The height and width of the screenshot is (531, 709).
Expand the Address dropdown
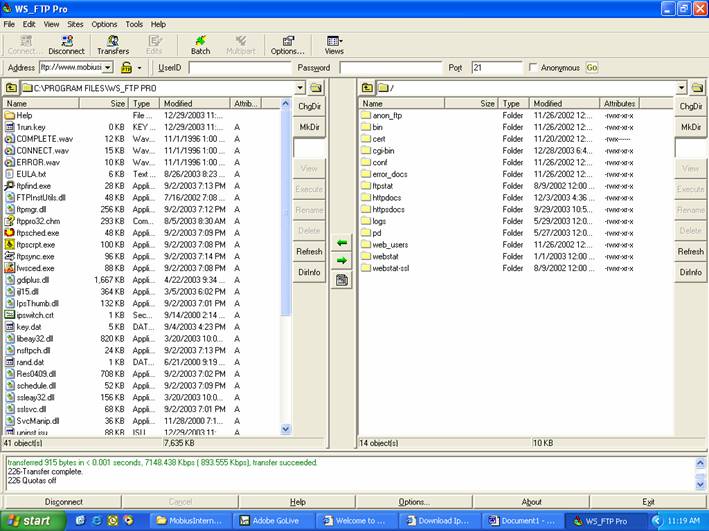click(x=108, y=67)
